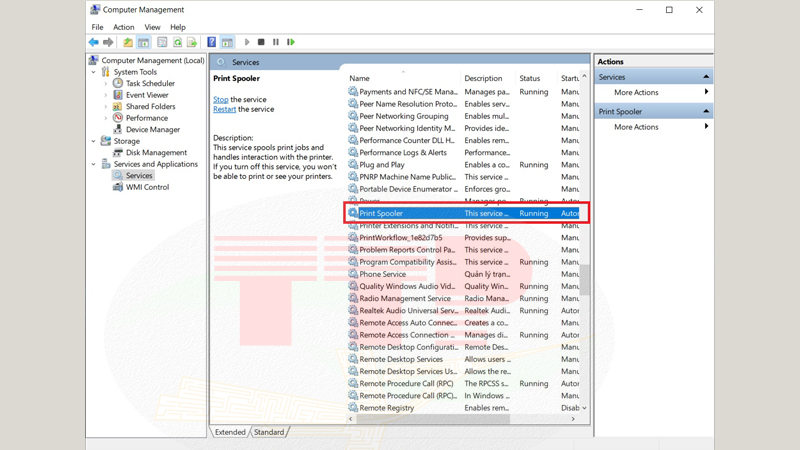The image size is (800, 450).
Task: Select Disk Management in the tree
Action: [x=156, y=153]
